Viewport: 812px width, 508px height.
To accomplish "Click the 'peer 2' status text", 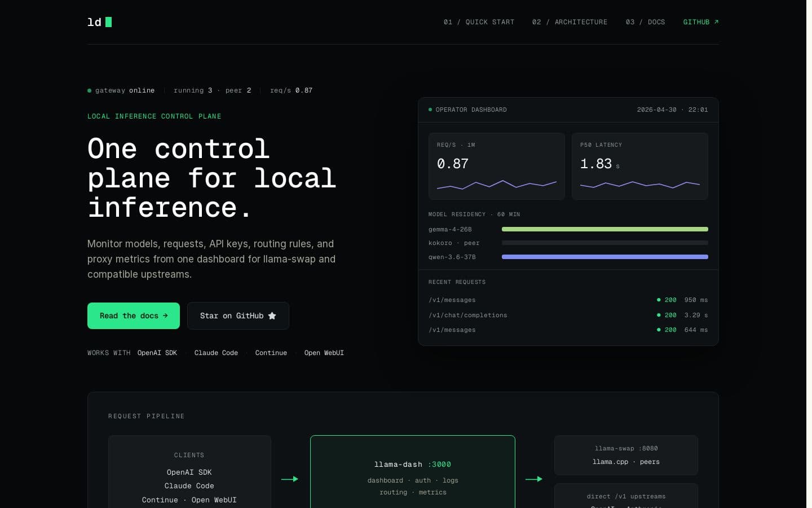I will click(x=238, y=90).
